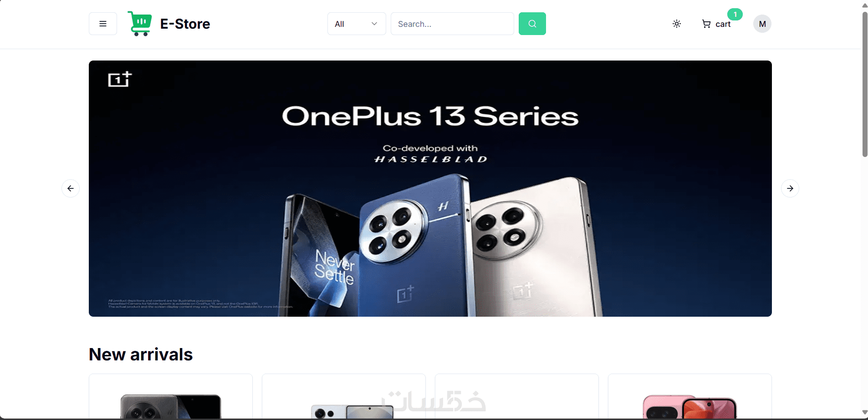Click the green shopping cart logo
Screen dimensions: 868x420
coord(140,24)
